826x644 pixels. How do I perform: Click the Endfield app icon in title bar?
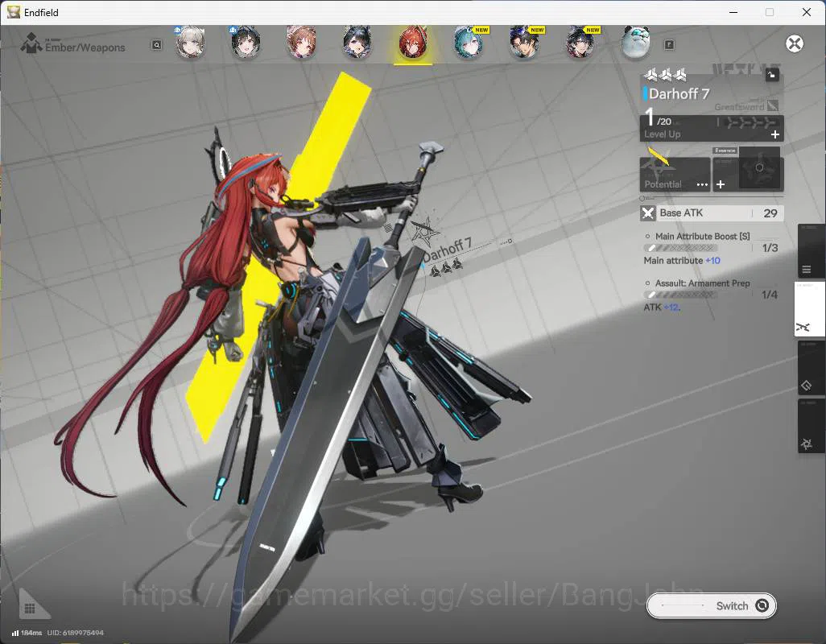pyautogui.click(x=13, y=12)
